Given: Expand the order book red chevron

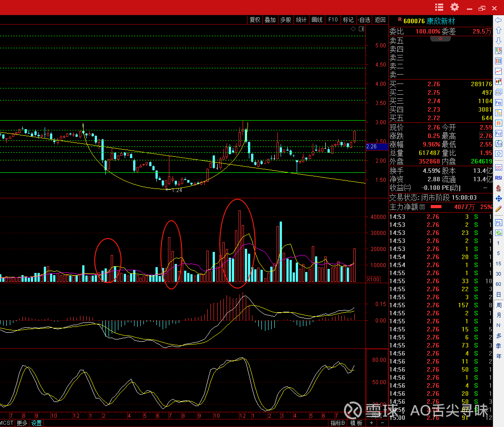Looking at the screenshot, I should click(441, 38).
